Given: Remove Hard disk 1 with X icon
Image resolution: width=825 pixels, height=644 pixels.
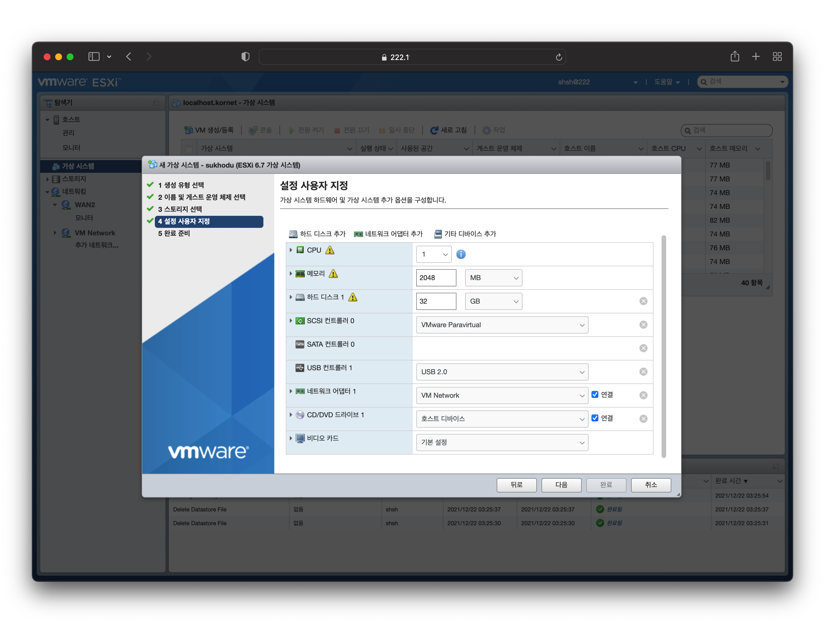Looking at the screenshot, I should 643,301.
